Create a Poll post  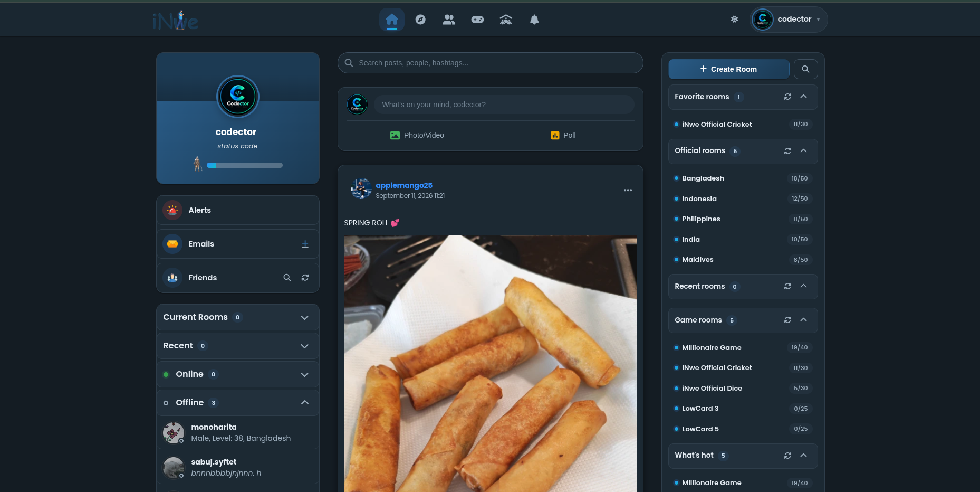click(x=563, y=135)
